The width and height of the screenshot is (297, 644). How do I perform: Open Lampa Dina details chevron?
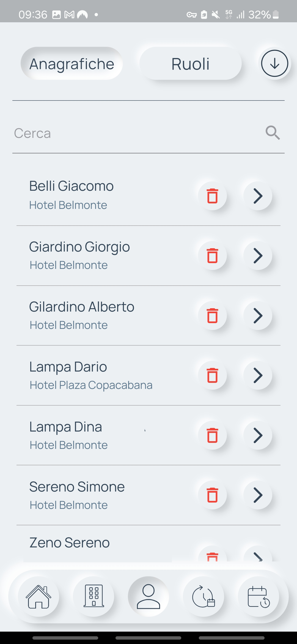click(x=258, y=435)
